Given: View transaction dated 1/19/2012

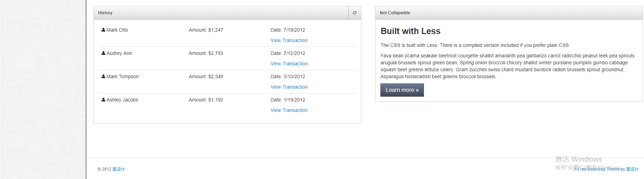Looking at the screenshot, I should point(289,110).
